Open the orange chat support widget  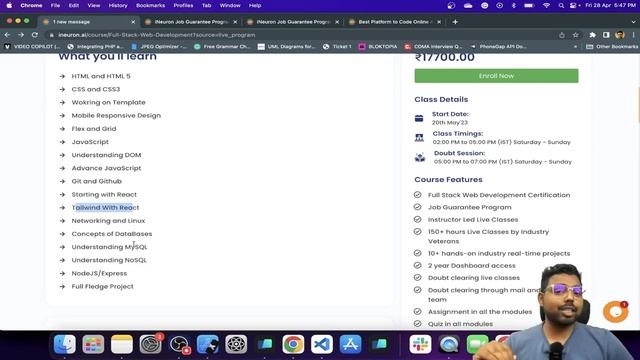[x=616, y=312]
